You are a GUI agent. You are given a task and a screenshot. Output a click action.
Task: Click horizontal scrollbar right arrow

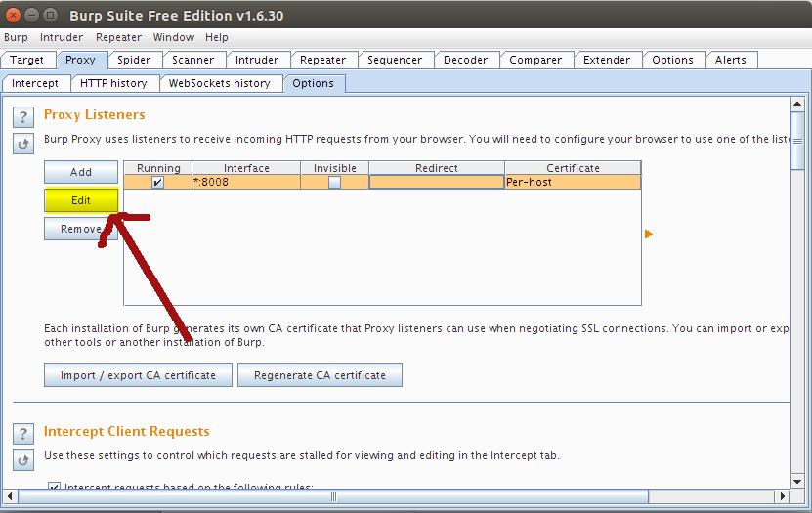pos(783,496)
